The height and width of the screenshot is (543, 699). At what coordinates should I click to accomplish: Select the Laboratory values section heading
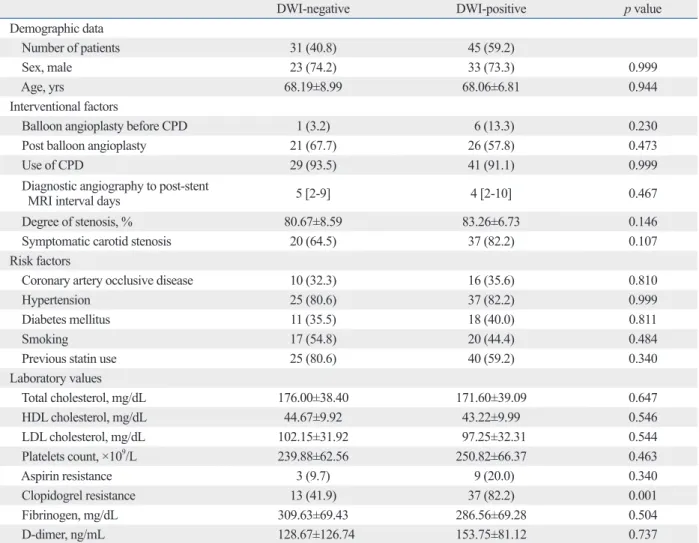tap(56, 378)
